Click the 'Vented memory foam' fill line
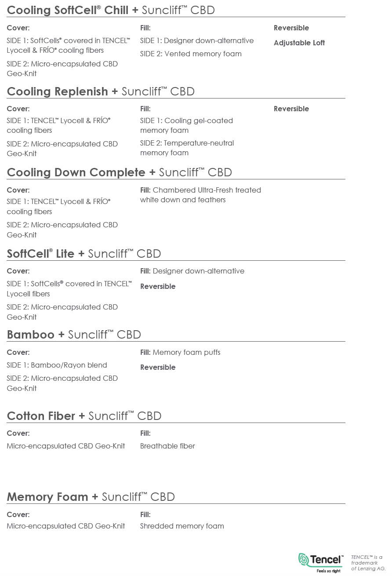 [191, 54]
